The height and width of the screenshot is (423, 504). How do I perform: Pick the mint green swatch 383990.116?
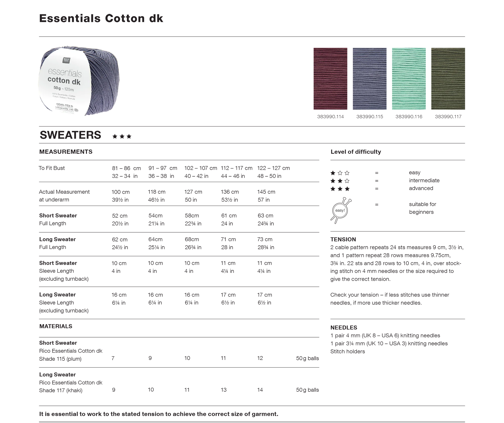point(409,79)
